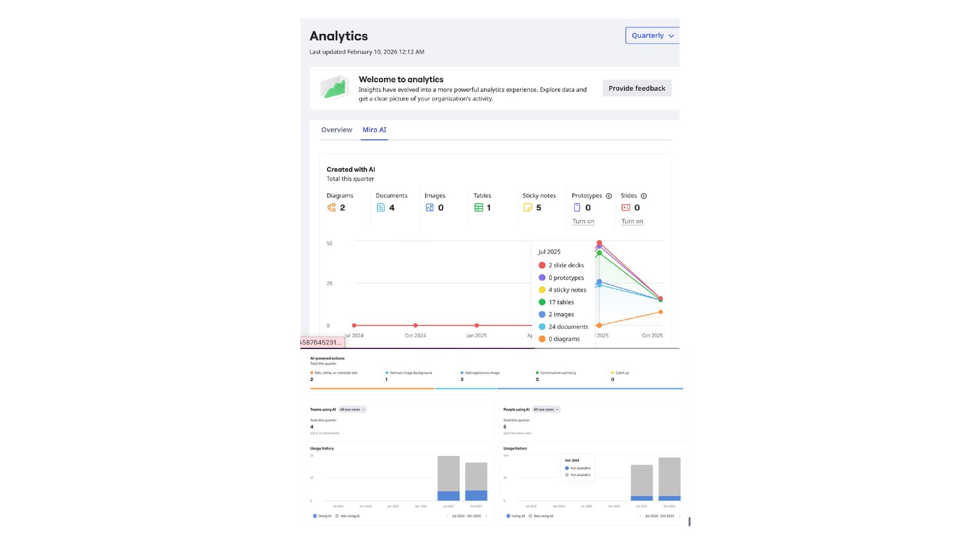The image size is (980, 551).
Task: Click the orange Diagrams icon
Action: (331, 208)
